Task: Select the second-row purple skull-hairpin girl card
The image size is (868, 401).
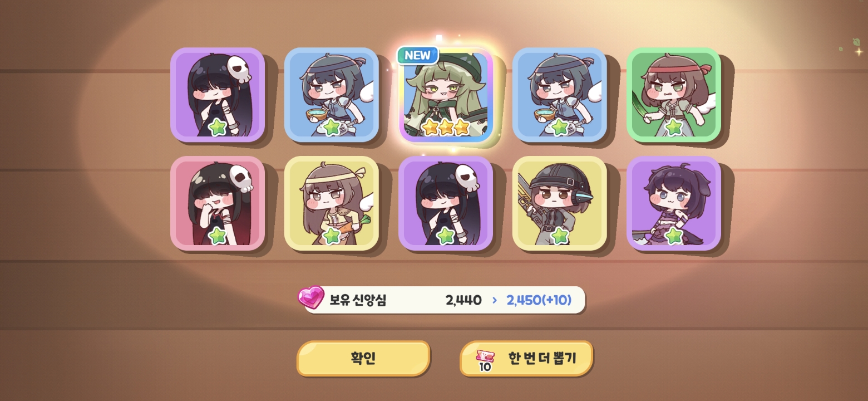Action: click(446, 203)
